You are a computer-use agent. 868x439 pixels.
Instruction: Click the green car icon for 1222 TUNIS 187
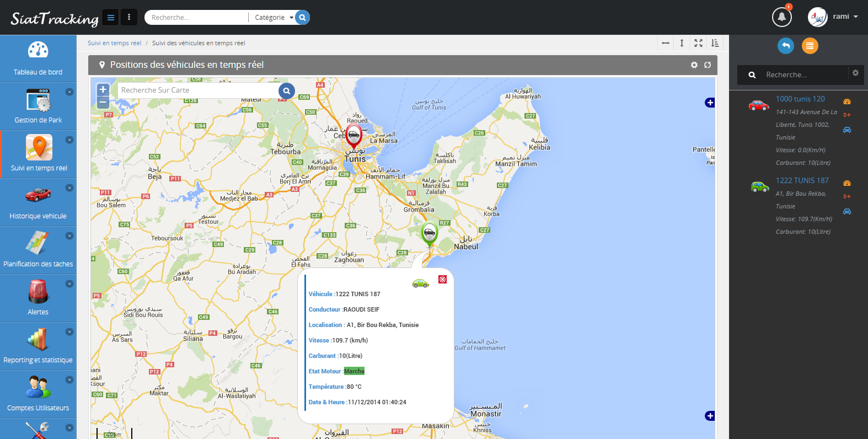coord(760,186)
